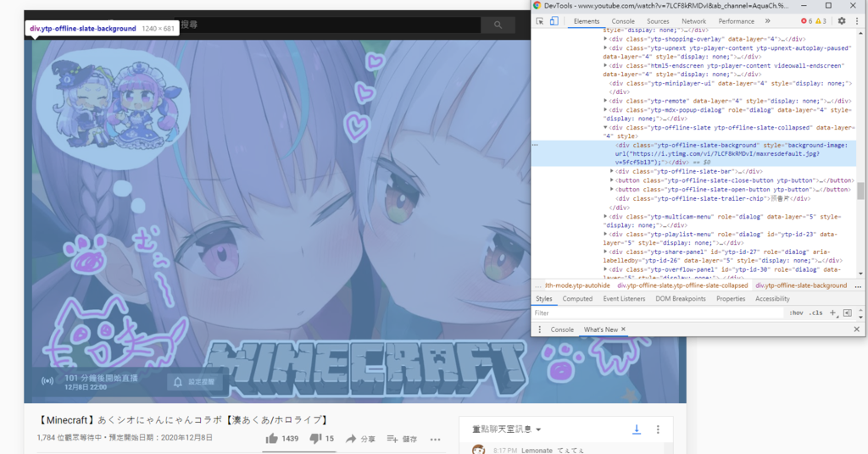This screenshot has width=868, height=454.
Task: Click the Styles Filter input field
Action: click(659, 313)
